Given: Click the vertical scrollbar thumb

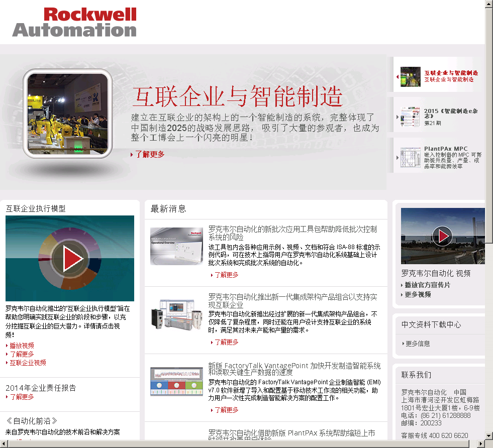Looking at the screenshot, I should tap(489, 126).
